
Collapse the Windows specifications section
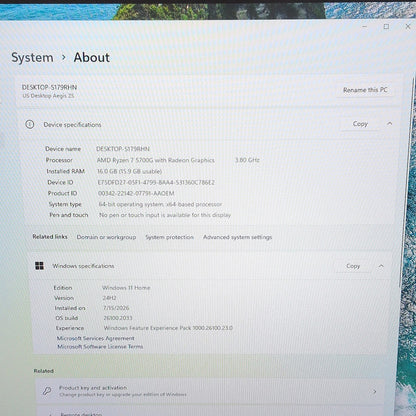pos(381,266)
